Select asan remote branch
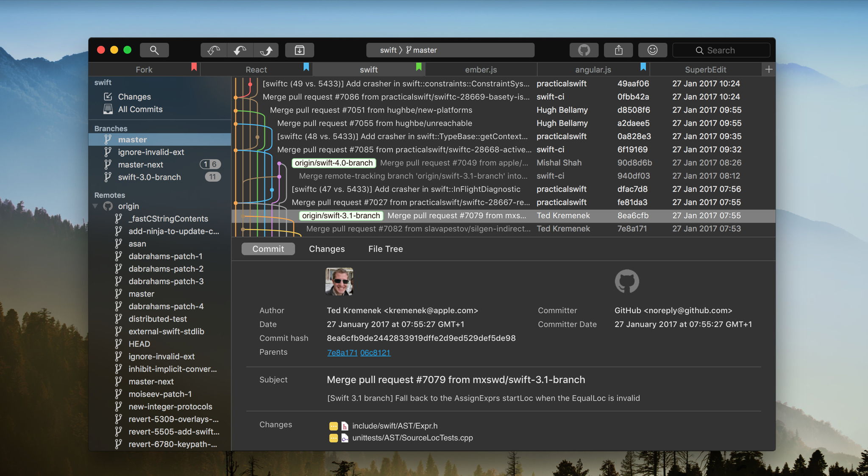The image size is (868, 476). [137, 244]
